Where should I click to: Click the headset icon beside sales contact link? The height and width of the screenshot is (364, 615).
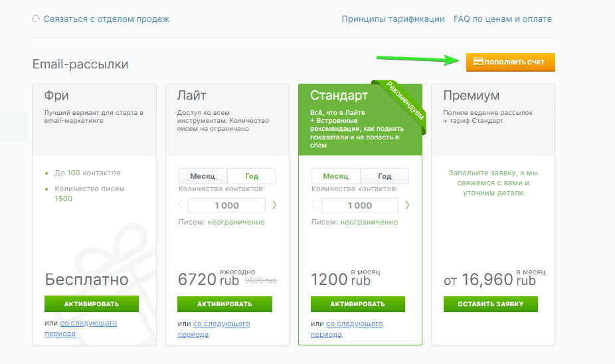[x=36, y=19]
